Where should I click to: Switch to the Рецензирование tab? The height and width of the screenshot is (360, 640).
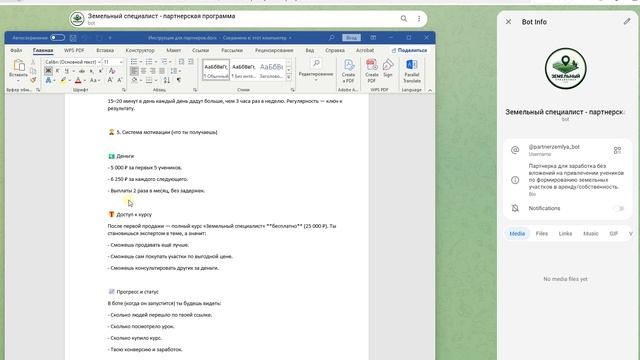274,50
